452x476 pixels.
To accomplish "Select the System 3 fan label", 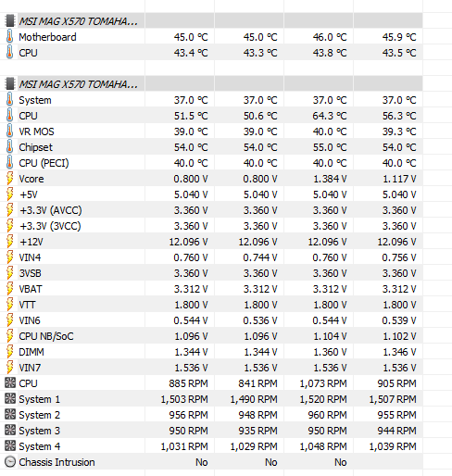I will [x=39, y=431].
